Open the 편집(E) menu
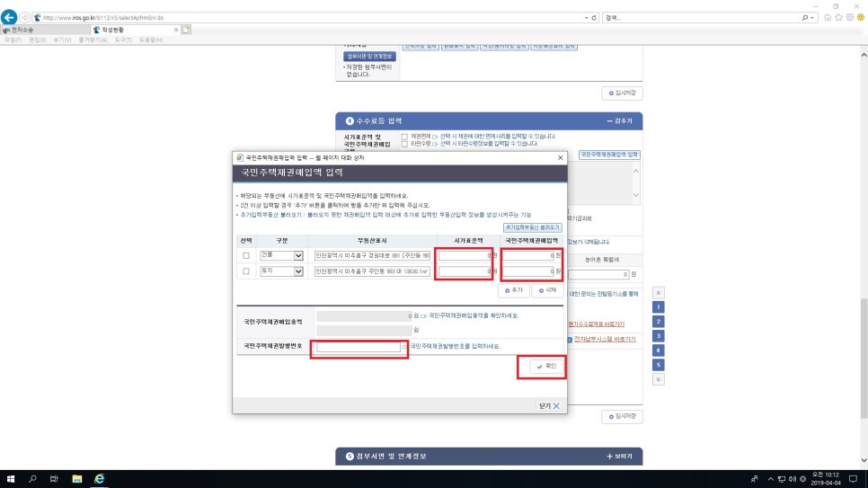868x488 pixels. 38,40
